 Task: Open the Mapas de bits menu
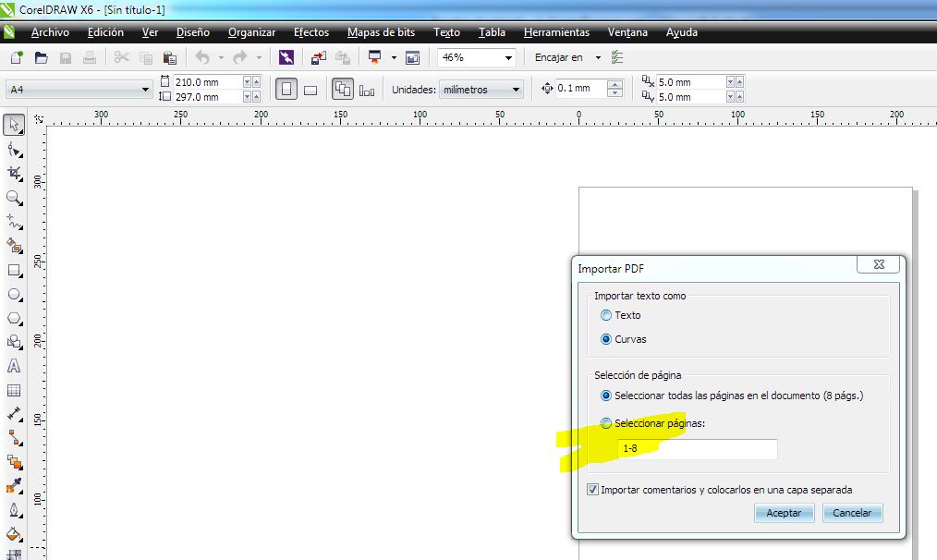point(382,32)
